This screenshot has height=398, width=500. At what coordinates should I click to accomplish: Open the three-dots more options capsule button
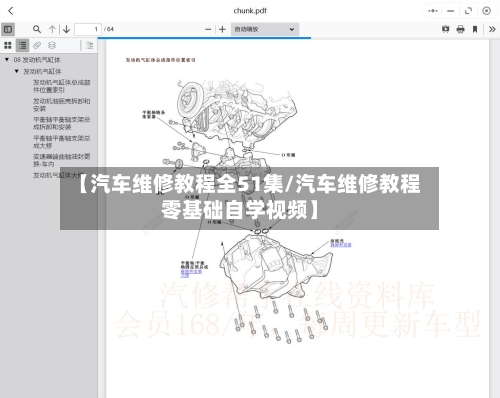coord(433,11)
